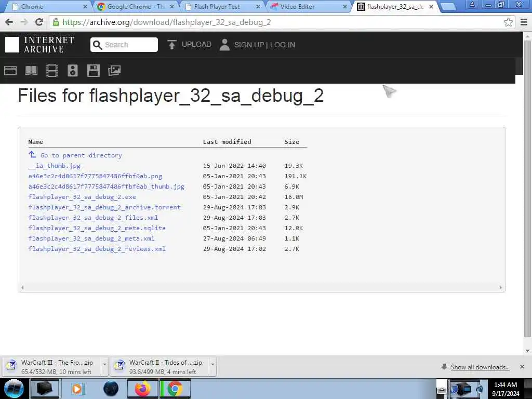The image size is (532, 399).
Task: Open options arrow for WarCraft II download
Action: point(212,364)
